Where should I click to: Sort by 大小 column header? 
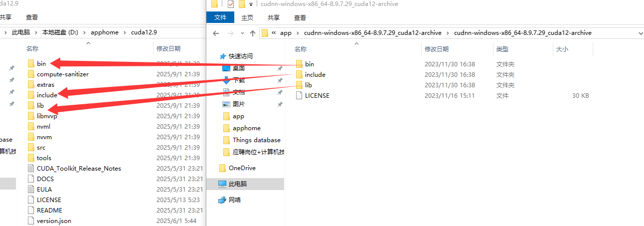(x=562, y=49)
